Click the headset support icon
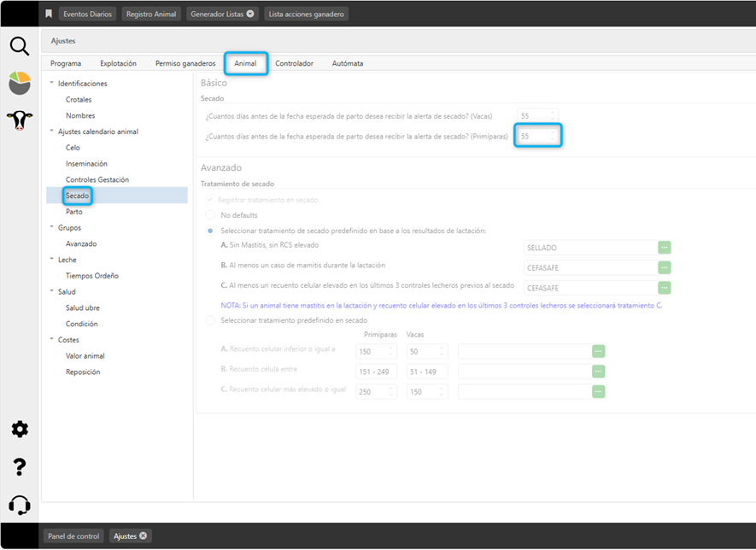 pos(20,505)
